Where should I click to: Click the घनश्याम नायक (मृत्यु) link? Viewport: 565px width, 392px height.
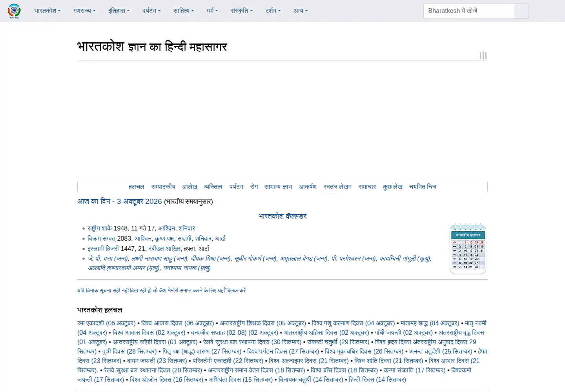[187, 268]
